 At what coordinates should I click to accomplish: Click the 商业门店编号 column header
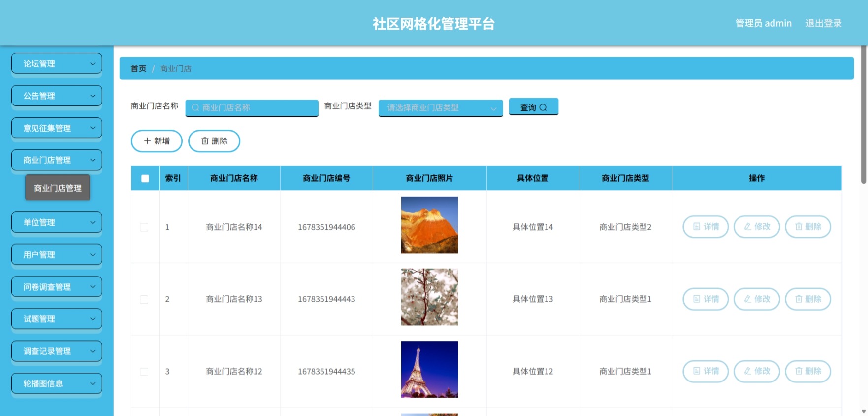(326, 178)
